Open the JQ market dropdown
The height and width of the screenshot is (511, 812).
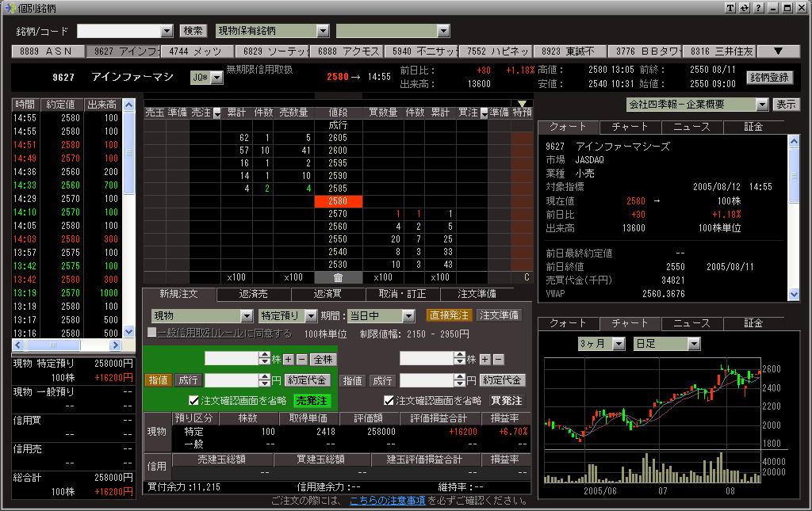click(217, 78)
